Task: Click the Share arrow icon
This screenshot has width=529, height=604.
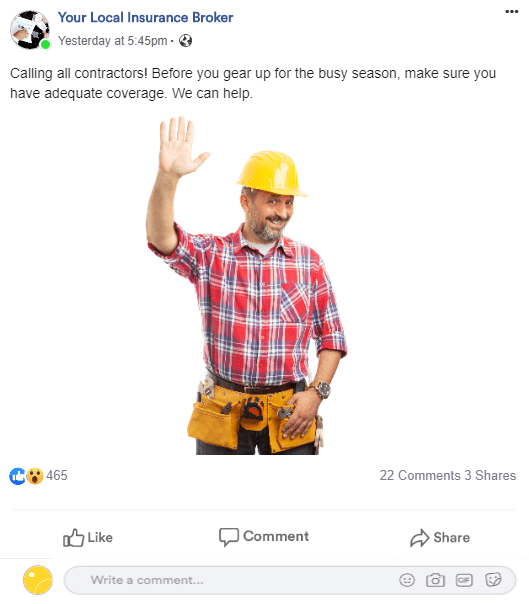Action: [420, 538]
